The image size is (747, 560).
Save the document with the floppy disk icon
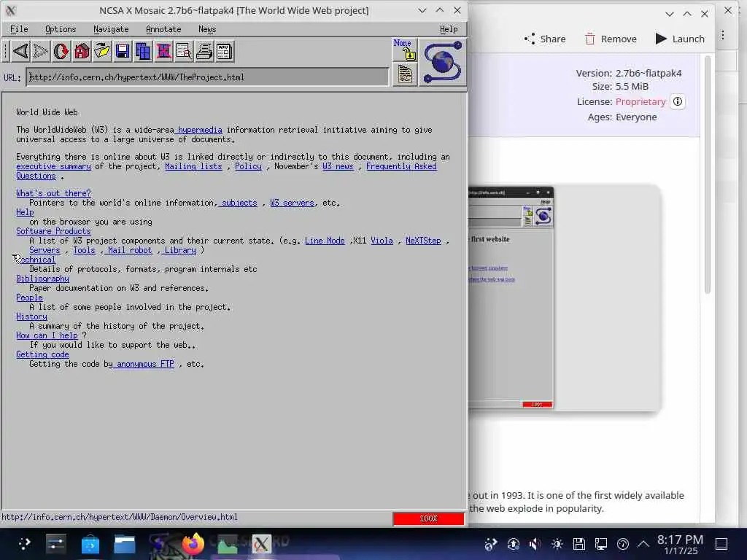123,51
